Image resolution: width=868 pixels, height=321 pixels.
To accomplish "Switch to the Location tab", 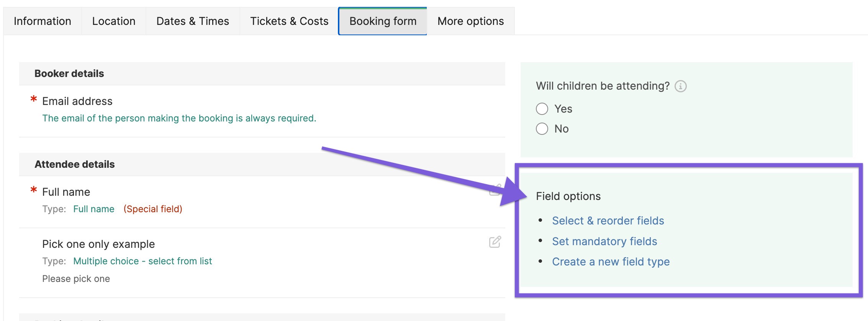I will coord(114,21).
